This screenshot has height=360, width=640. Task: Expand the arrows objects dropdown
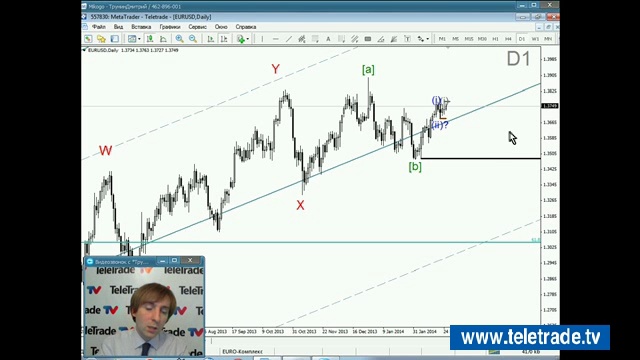pos(427,39)
